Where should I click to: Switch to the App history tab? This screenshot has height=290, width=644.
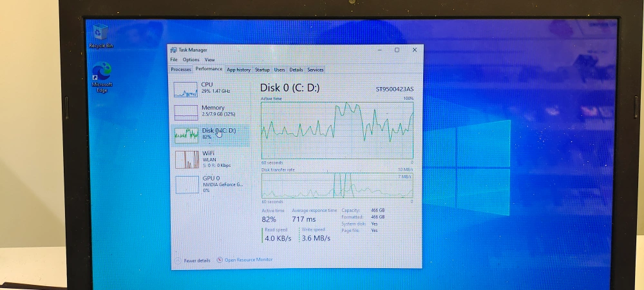tap(238, 70)
